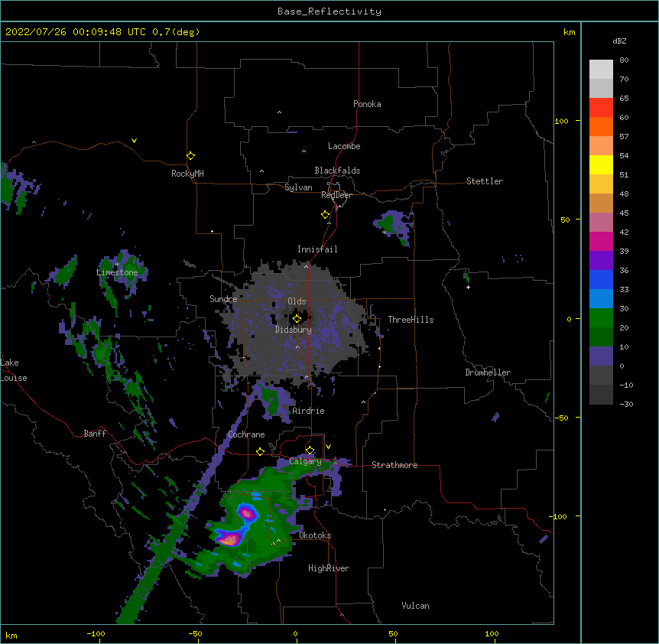Screen dimensions: 659x644
Task: Click the Drumheller city label
Action: coord(488,372)
